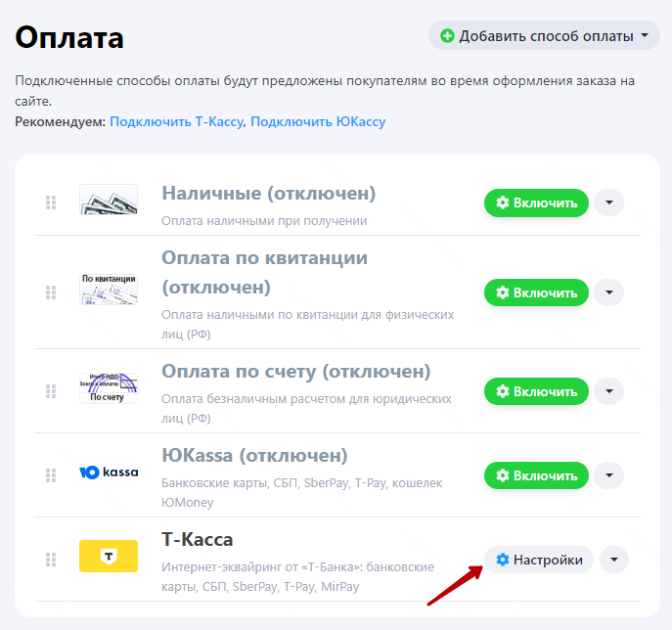Expand the dropdown arrow for Оплата по счету

[609, 391]
